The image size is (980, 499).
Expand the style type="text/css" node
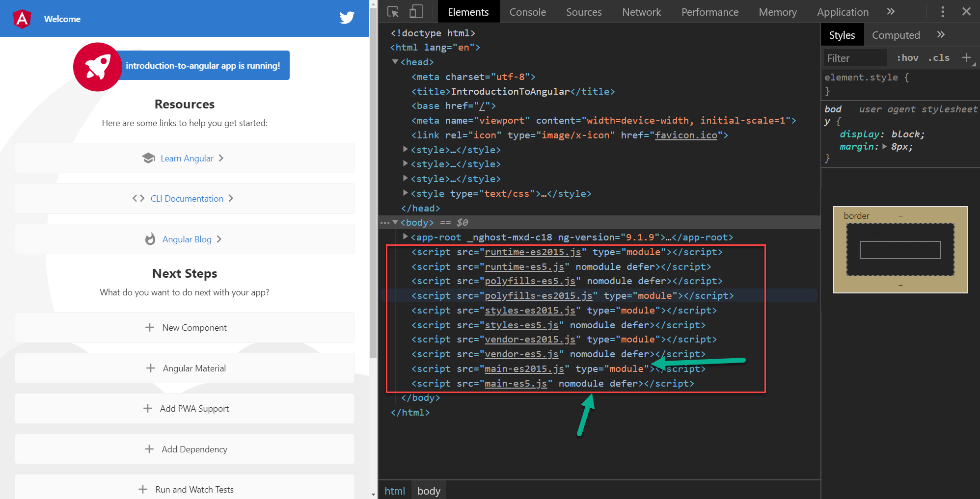[405, 193]
